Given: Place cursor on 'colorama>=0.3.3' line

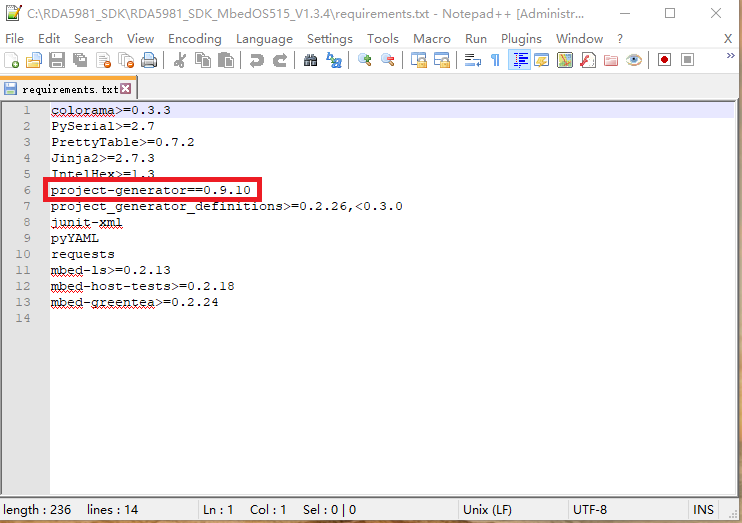Looking at the screenshot, I should (111, 110).
